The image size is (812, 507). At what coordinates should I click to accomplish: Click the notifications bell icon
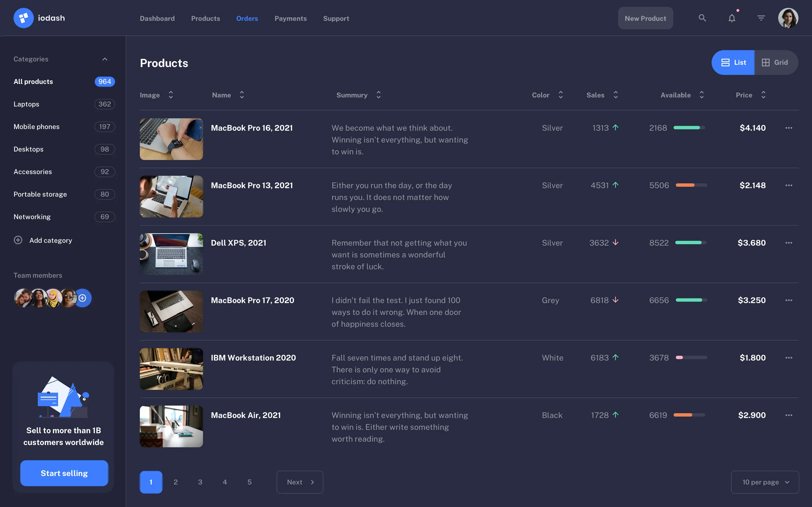(x=731, y=18)
